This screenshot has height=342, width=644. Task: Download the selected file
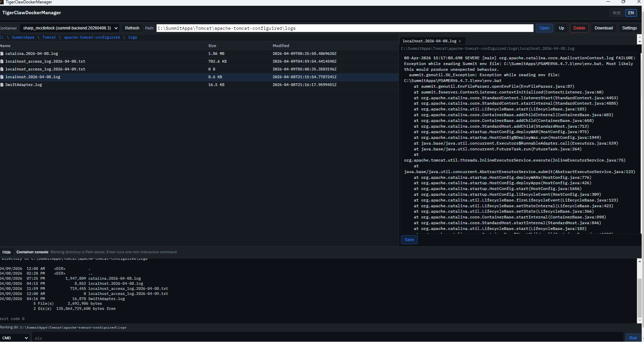click(604, 28)
